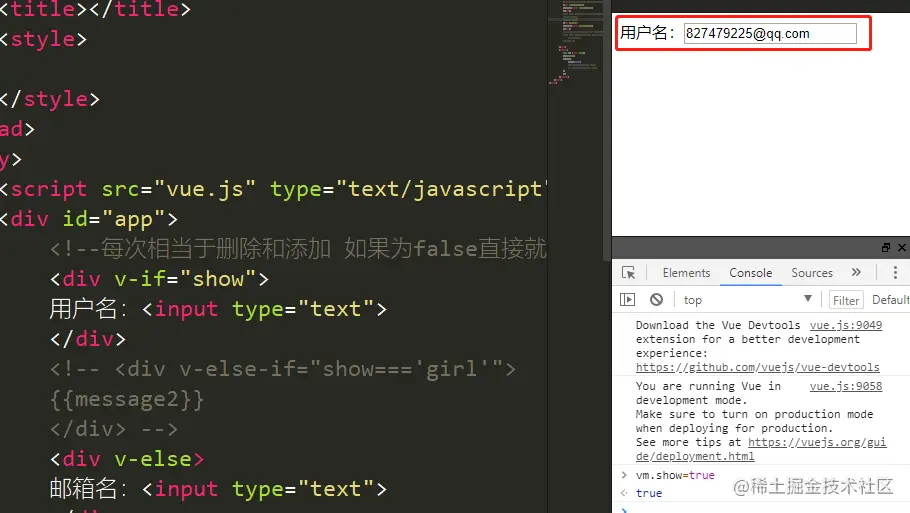Open the github vue-devtools link

757,367
